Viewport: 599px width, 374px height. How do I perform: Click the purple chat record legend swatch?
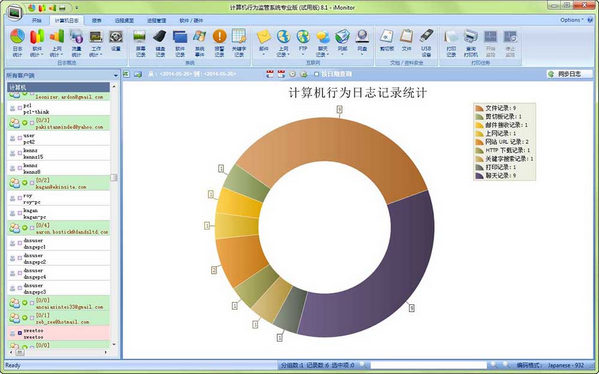[x=479, y=176]
